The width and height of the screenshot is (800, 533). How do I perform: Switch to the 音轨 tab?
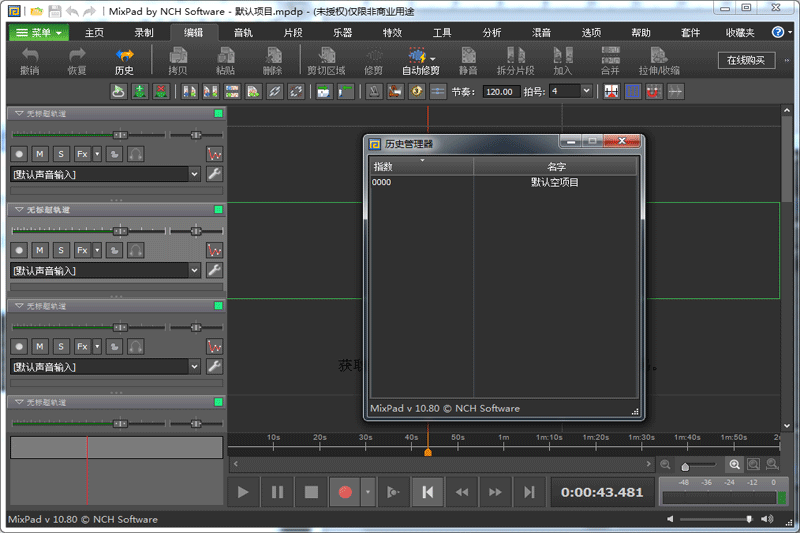243,33
